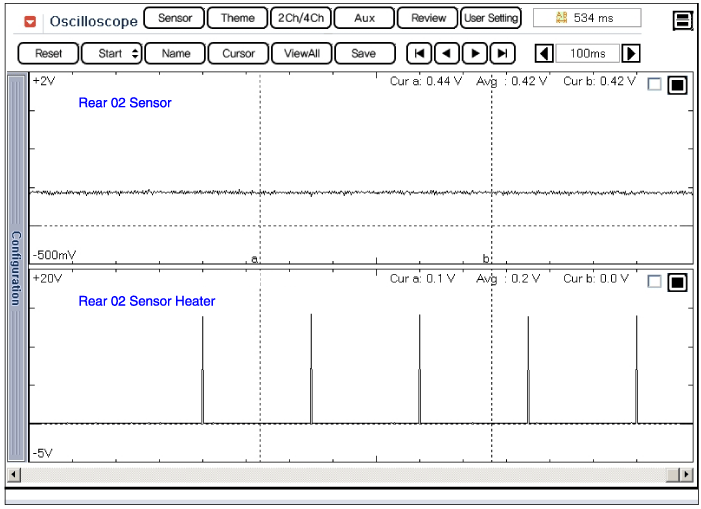This screenshot has width=701, height=509.
Task: Expand the Start dropdown selector
Action: [111, 53]
